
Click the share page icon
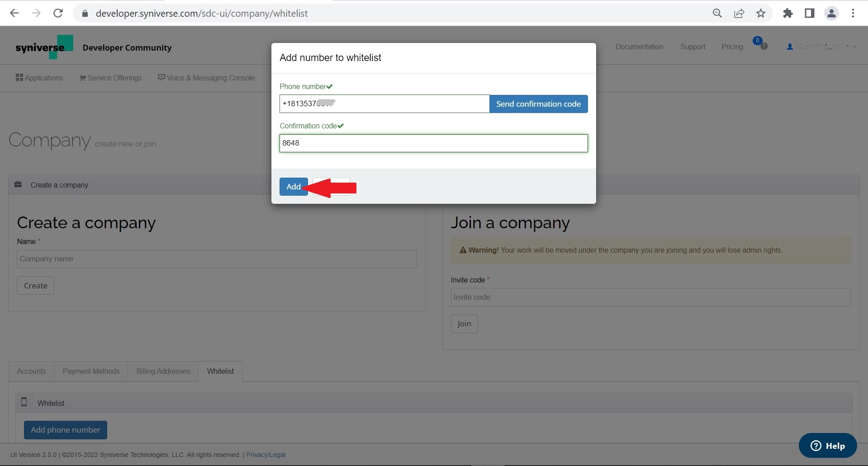tap(739, 13)
